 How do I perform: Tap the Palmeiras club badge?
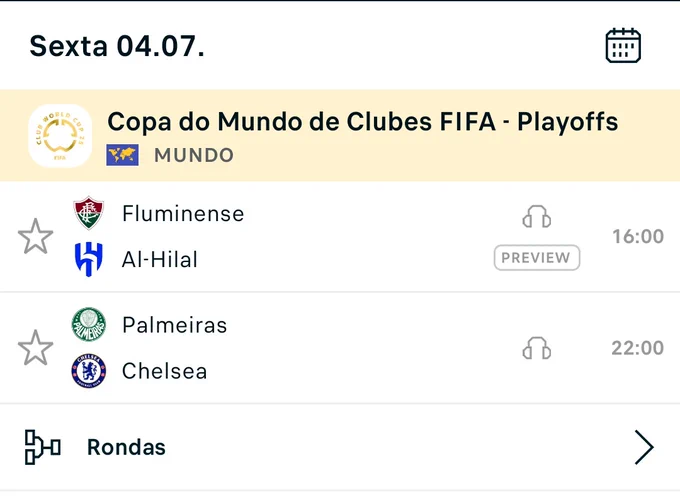click(x=88, y=324)
